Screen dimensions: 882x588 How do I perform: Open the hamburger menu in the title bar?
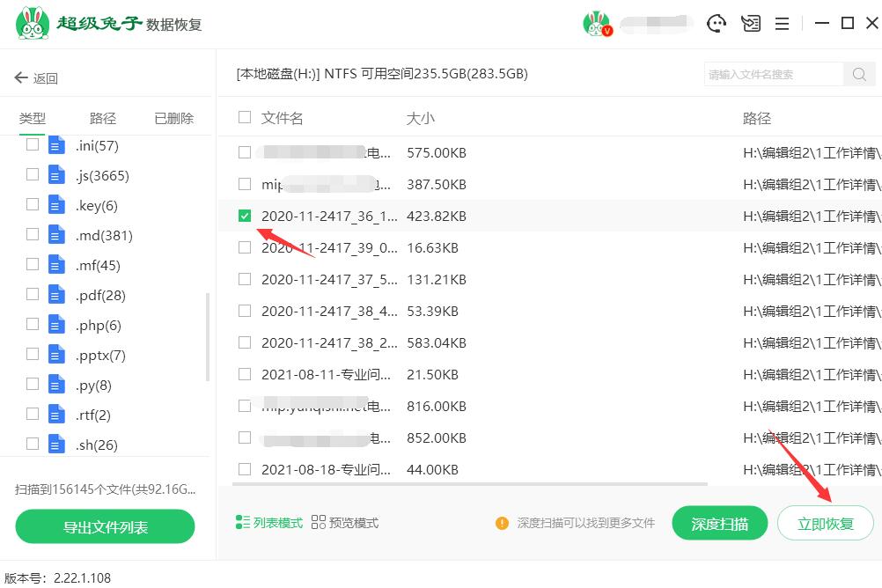coord(782,24)
